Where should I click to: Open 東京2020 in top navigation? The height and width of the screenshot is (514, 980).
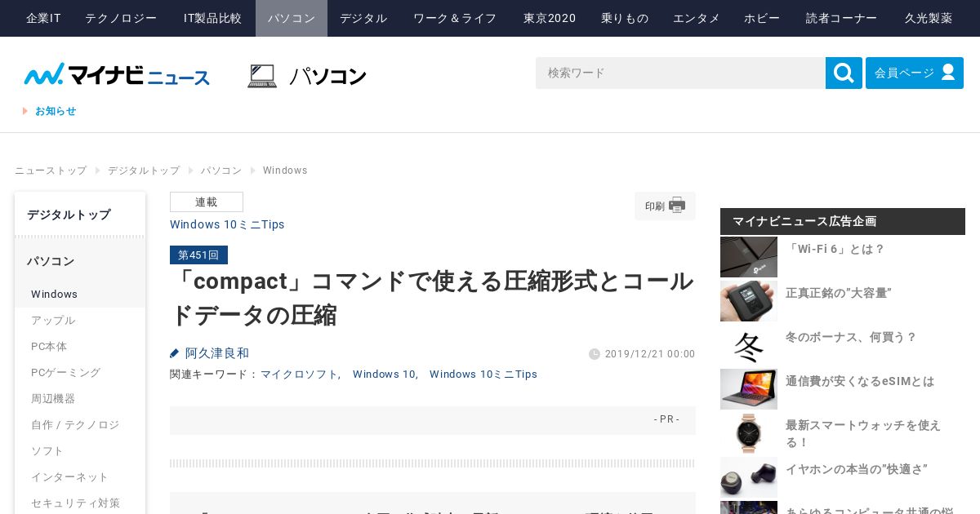pos(550,18)
